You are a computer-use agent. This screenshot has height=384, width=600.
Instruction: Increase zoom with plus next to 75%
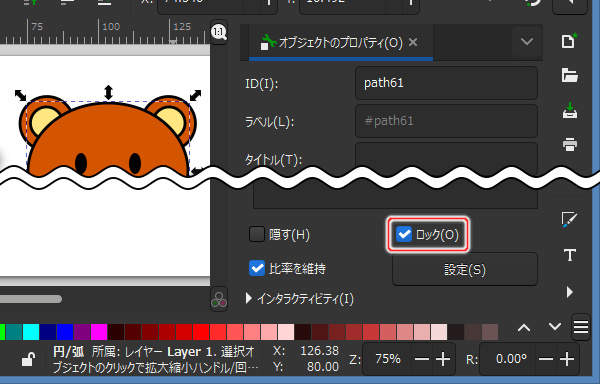coord(443,359)
